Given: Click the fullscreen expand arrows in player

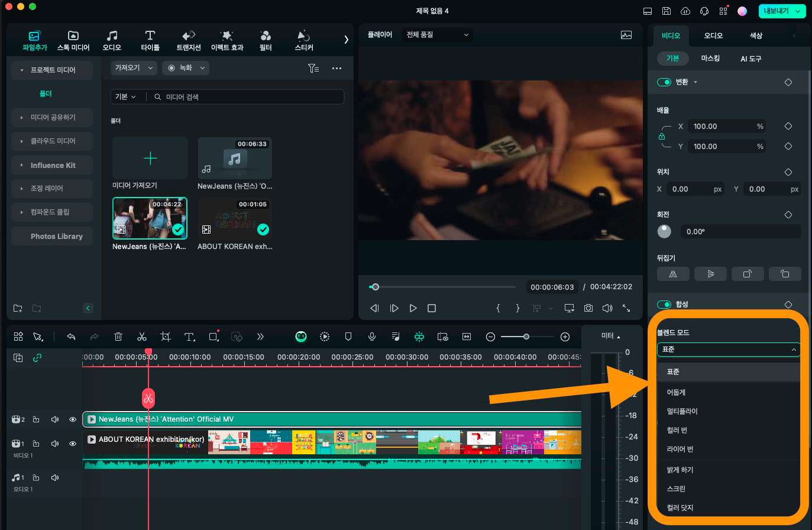Looking at the screenshot, I should click(626, 308).
